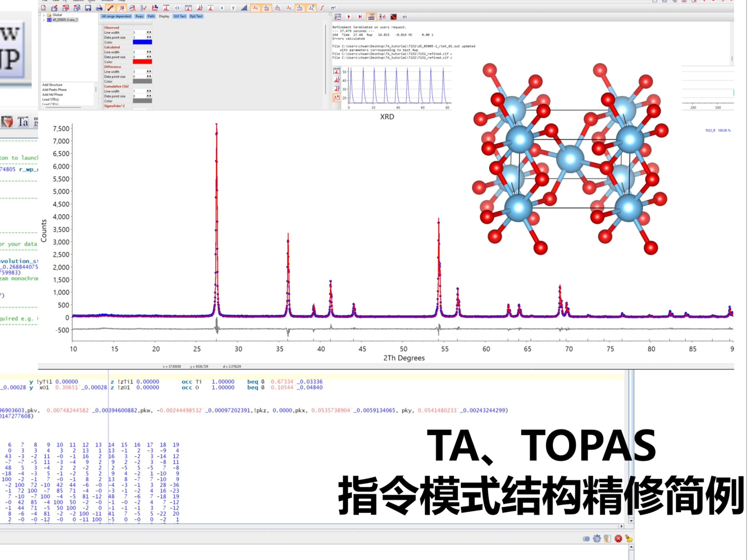Adjust Observed Line width stepper arrows
This screenshot has width=747, height=560.
coord(149,32)
